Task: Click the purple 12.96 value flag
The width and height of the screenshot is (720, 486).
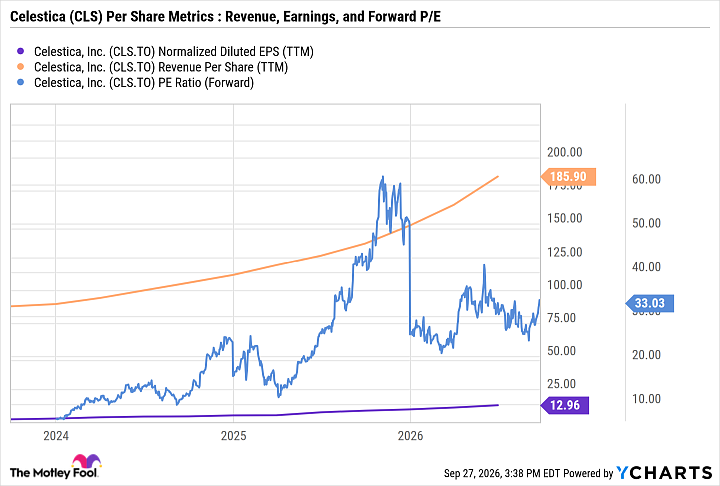Action: tap(565, 405)
